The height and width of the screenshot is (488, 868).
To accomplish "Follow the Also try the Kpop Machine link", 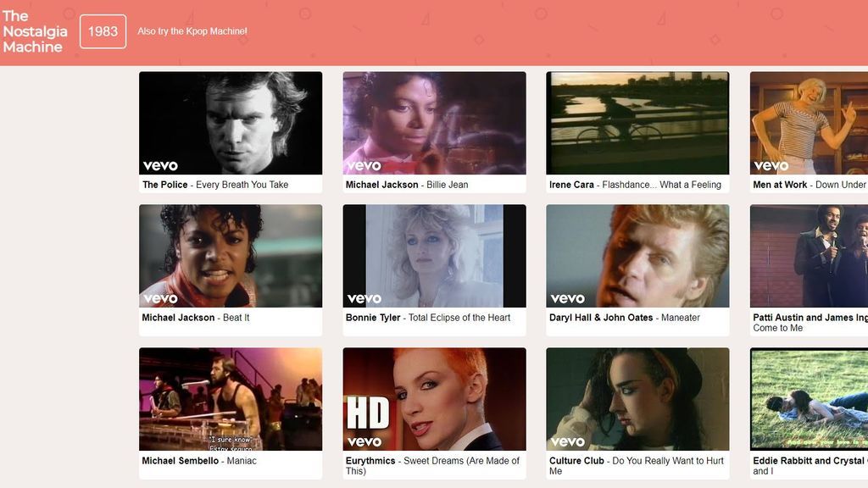I will click(x=192, y=31).
